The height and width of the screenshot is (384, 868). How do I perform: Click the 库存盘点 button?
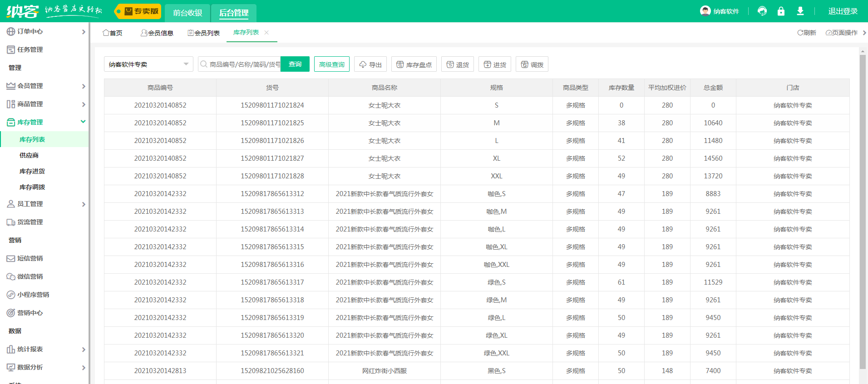click(414, 64)
